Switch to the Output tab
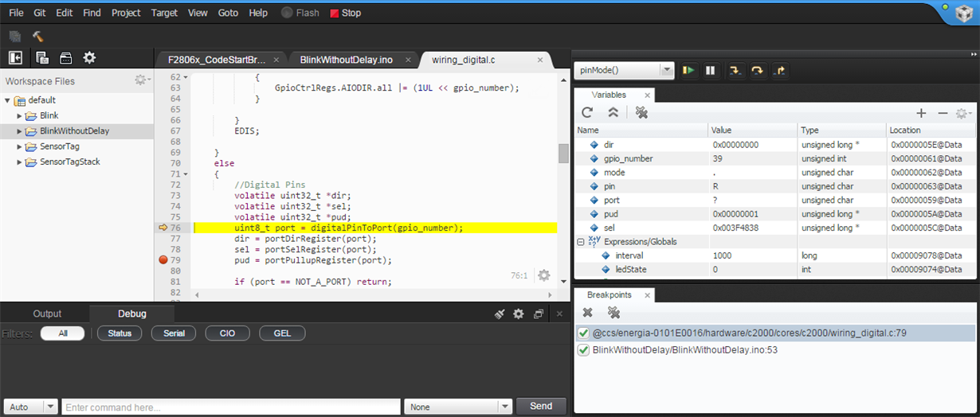980x417 pixels. click(47, 314)
